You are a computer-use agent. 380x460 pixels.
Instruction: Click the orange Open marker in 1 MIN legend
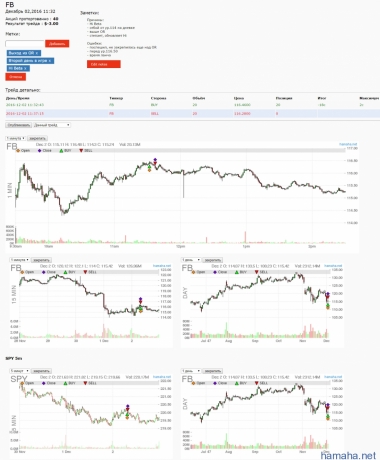(x=18, y=151)
